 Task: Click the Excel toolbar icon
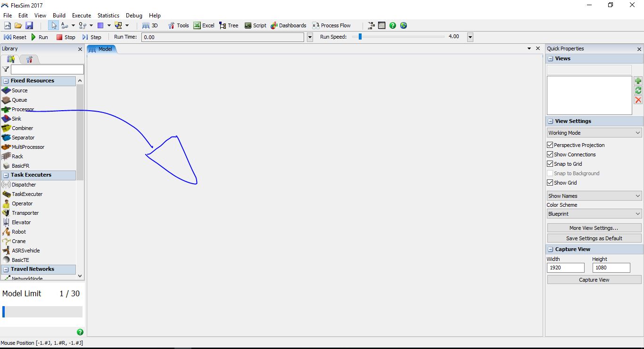(204, 25)
